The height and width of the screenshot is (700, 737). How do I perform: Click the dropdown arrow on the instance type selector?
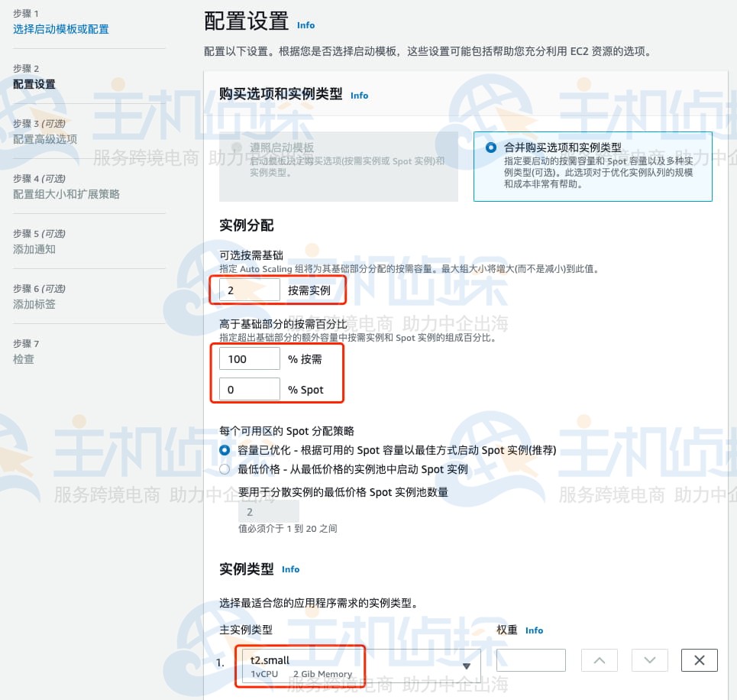(466, 666)
